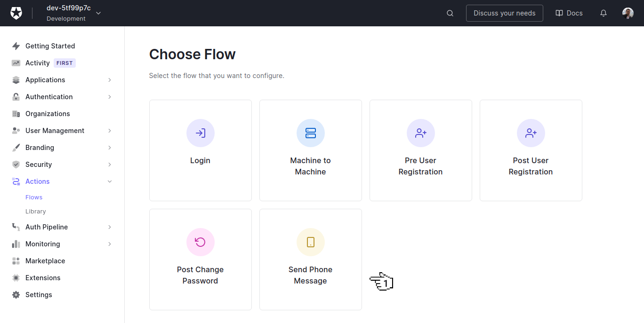Expand the User Management section
This screenshot has width=644, height=323.
pos(109,130)
